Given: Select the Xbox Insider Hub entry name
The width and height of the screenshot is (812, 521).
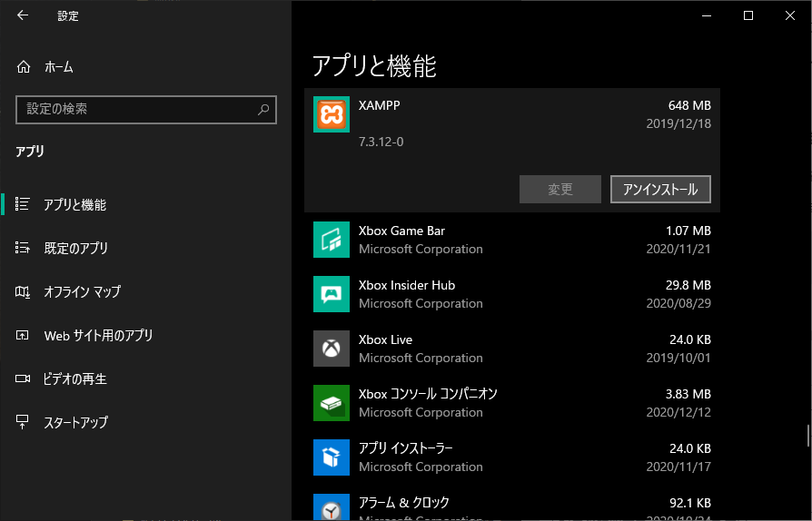Looking at the screenshot, I should click(x=407, y=285).
